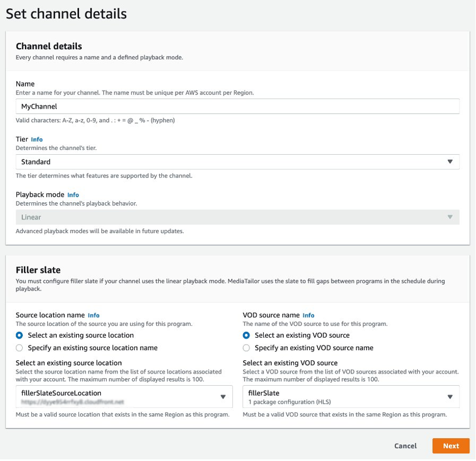Click the Cancel button
This screenshot has width=476, height=461.
click(x=405, y=445)
